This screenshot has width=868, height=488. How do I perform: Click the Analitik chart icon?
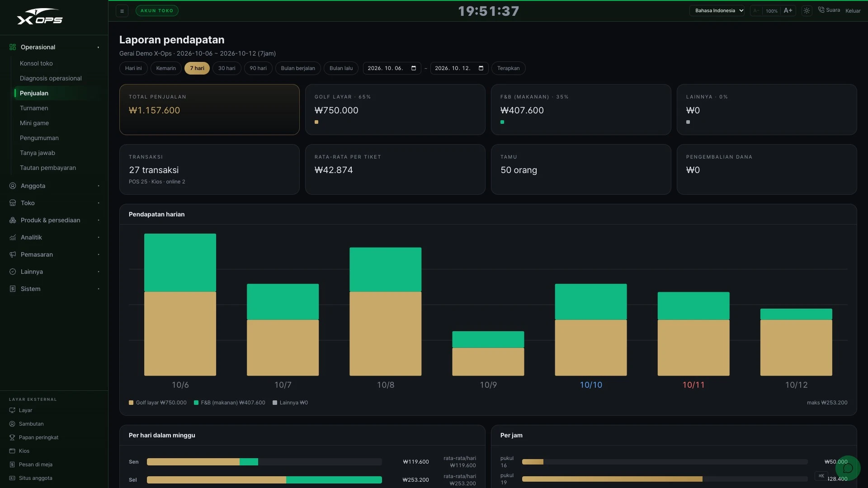point(13,237)
